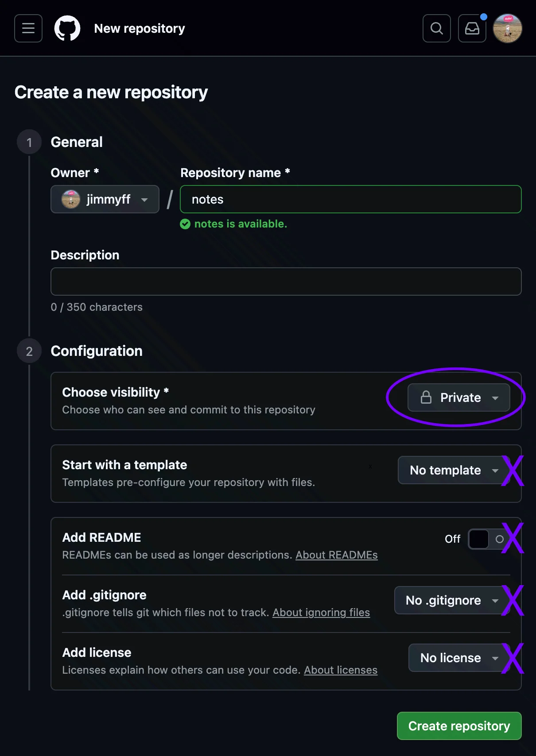The image size is (536, 756).
Task: Open the hamburger navigation menu
Action: [28, 28]
